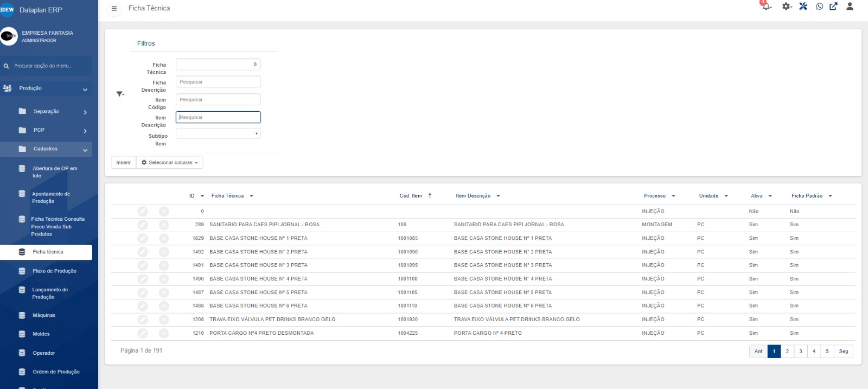This screenshot has width=868, height=389.
Task: Go to page 3 in pagination
Action: point(800,352)
